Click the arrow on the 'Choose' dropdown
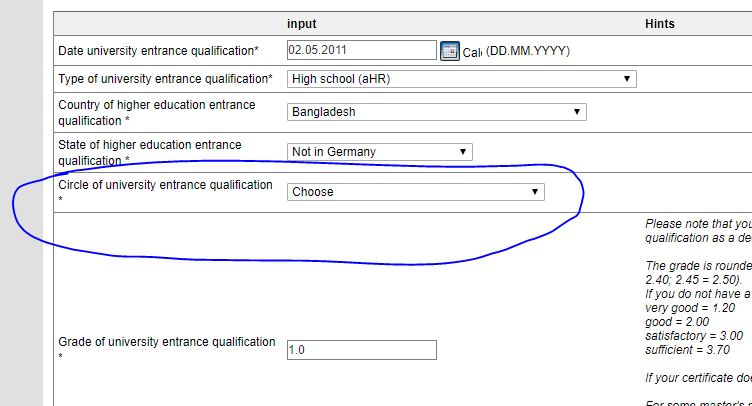Viewport: 752px width, 406px height. pos(535,192)
